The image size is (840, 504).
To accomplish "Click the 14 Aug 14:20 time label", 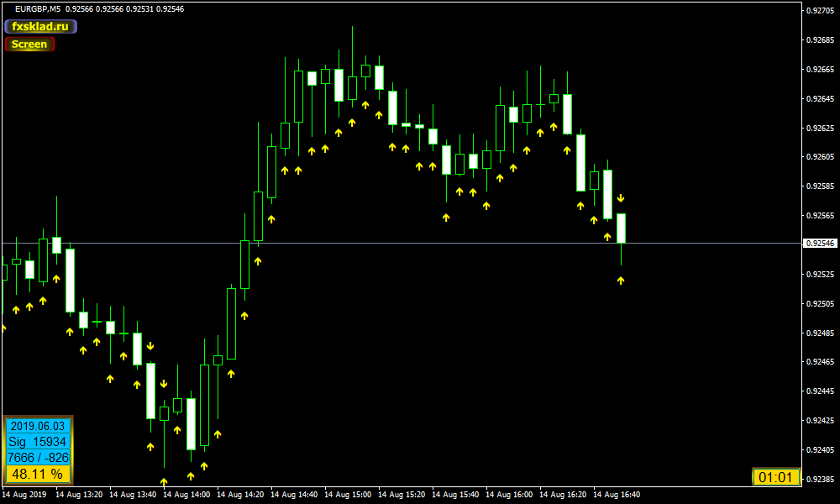I will tap(240, 495).
